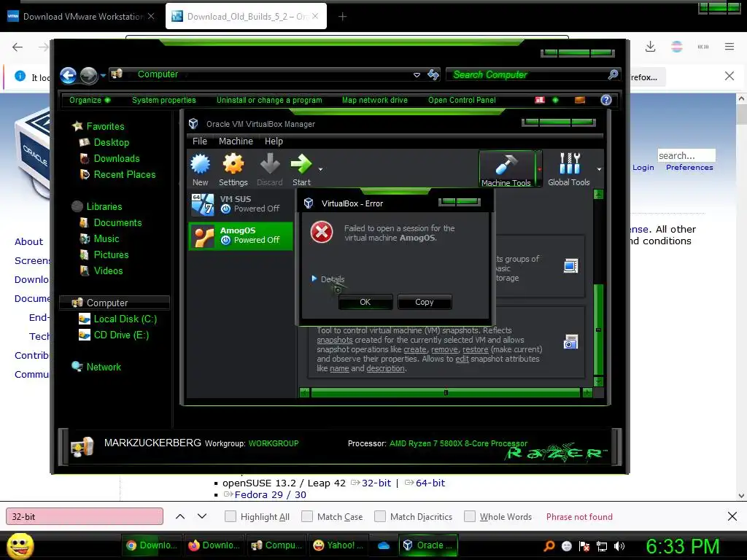Click Map network drive
The height and width of the screenshot is (560, 747).
tap(375, 100)
